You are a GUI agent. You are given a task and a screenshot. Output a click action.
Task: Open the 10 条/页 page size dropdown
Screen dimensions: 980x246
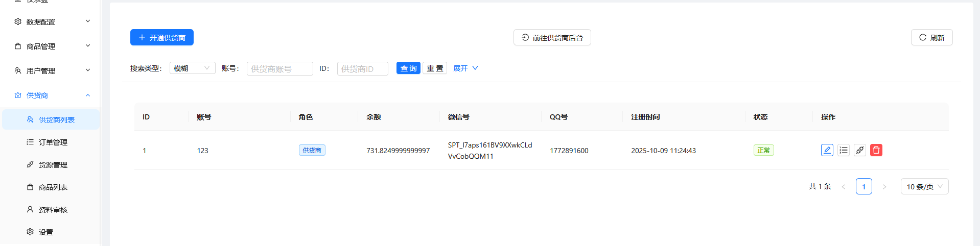[x=924, y=186]
